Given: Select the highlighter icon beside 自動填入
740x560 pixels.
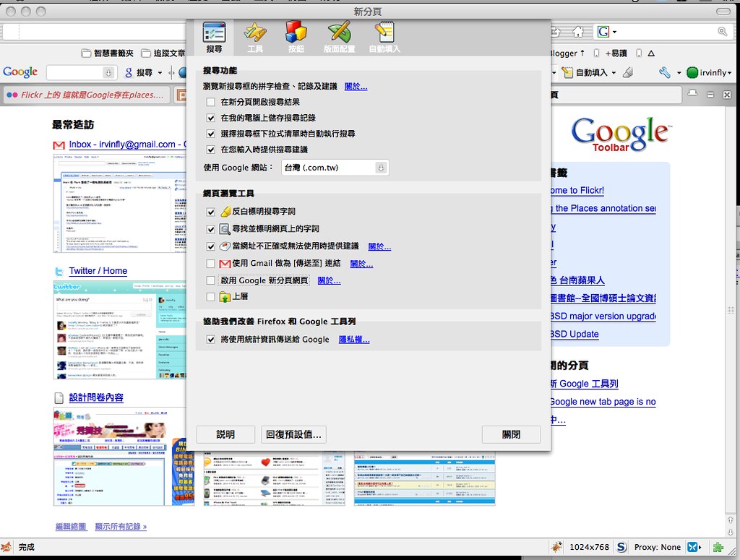Looking at the screenshot, I should [x=628, y=72].
